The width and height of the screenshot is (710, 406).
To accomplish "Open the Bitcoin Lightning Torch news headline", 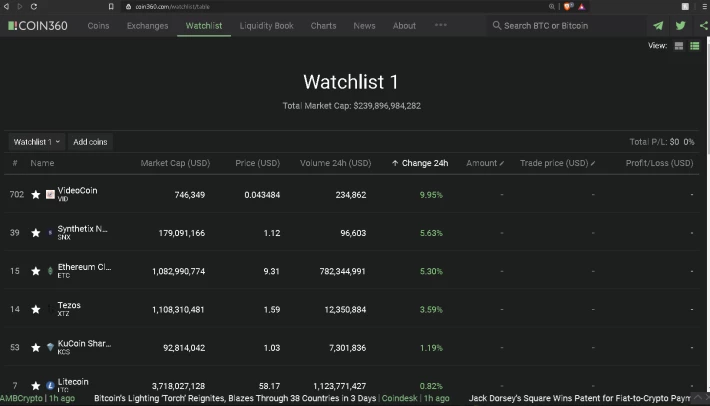I will click(235, 398).
